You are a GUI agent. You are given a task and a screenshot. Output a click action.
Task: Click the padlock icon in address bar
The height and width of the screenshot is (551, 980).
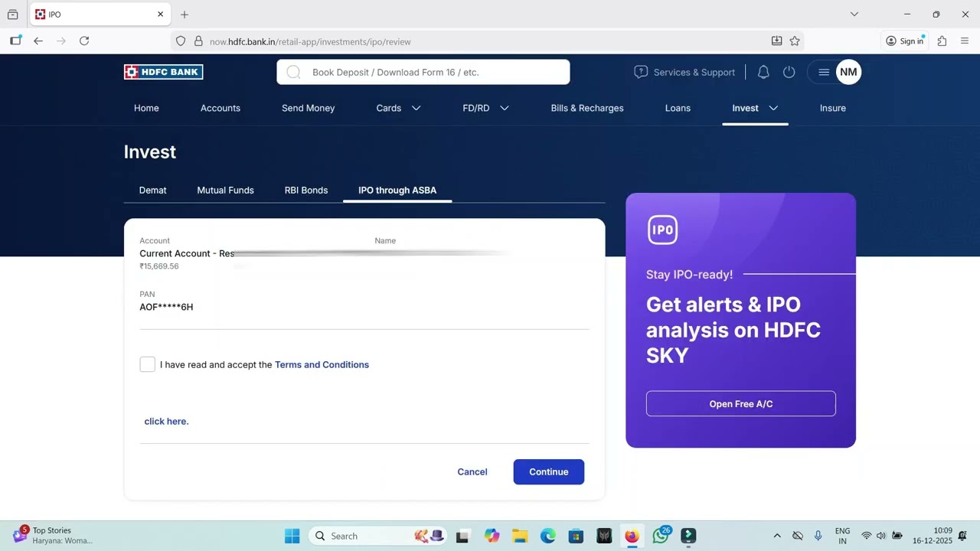[198, 41]
